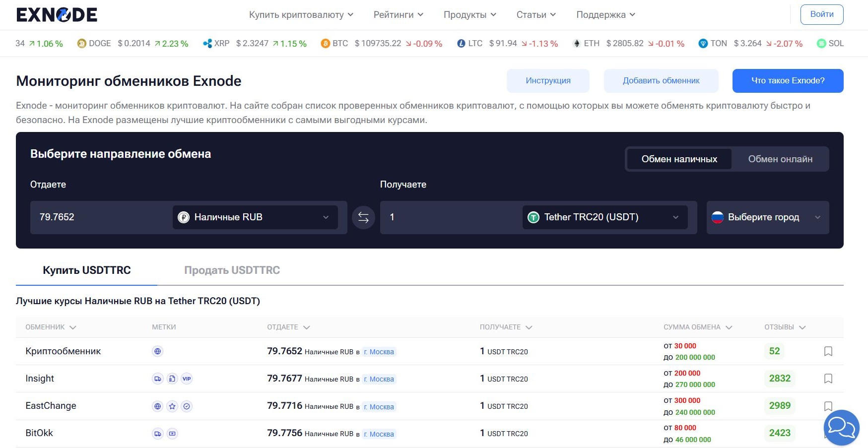The width and height of the screenshot is (868, 448).
Task: Open the blue chat support bubble
Action: coord(841,427)
